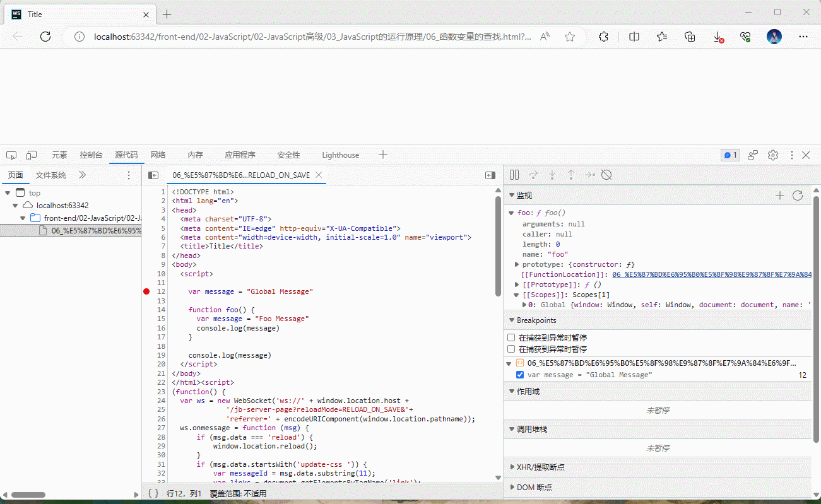821x504 pixels.
Task: Select localhost:63342 in the file tree
Action: [62, 205]
